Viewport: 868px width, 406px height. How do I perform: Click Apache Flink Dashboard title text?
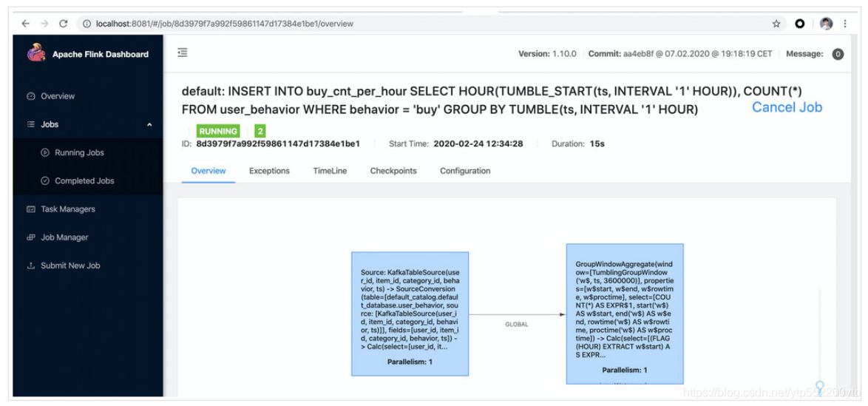pos(101,54)
